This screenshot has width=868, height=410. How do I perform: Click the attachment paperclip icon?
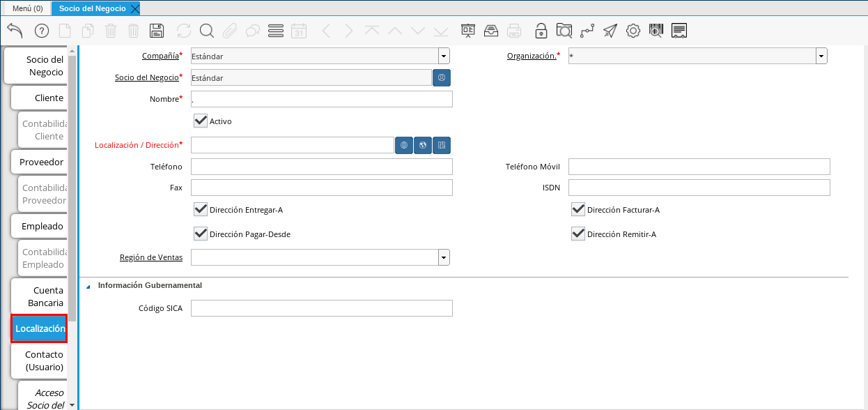[230, 31]
